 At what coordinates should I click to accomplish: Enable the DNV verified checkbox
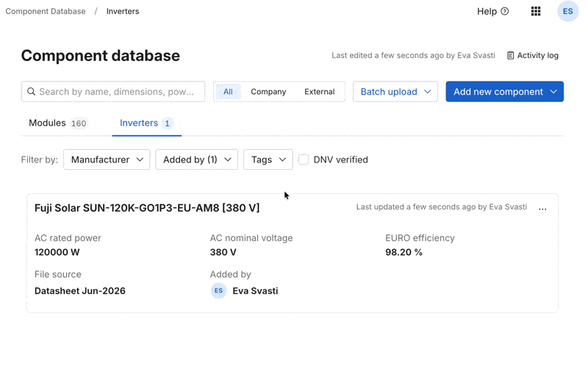coord(304,159)
